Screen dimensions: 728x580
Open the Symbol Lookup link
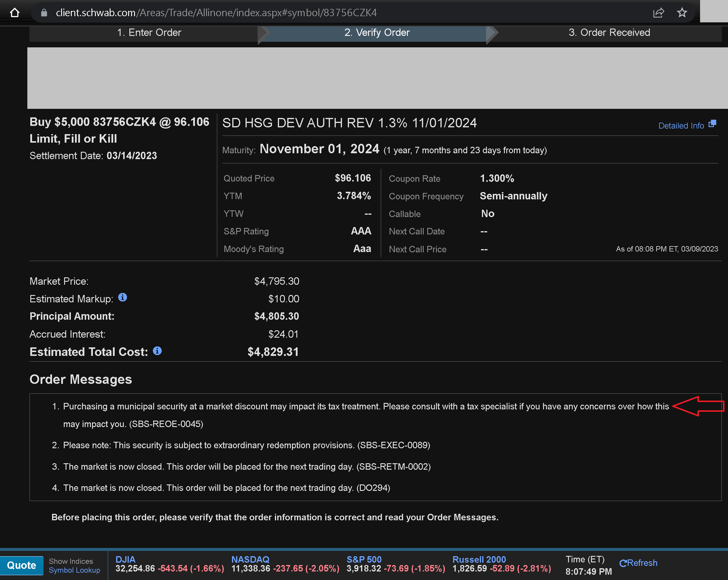pos(74,570)
